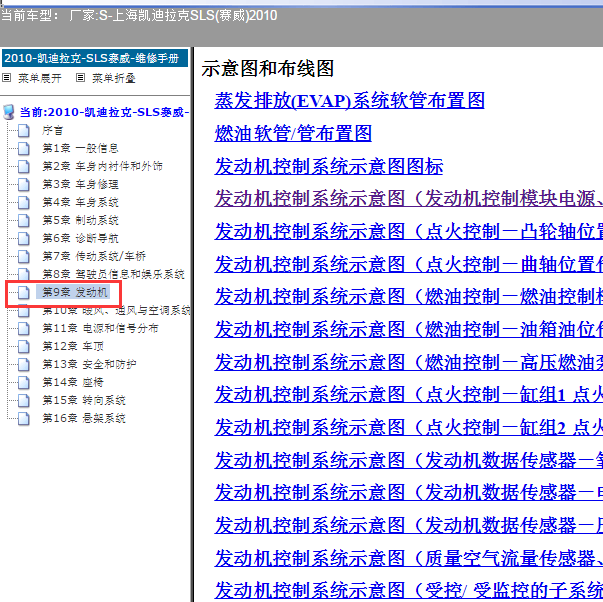Image resolution: width=603 pixels, height=602 pixels.
Task: Open 第6章 诊断导航
Action: pos(80,238)
